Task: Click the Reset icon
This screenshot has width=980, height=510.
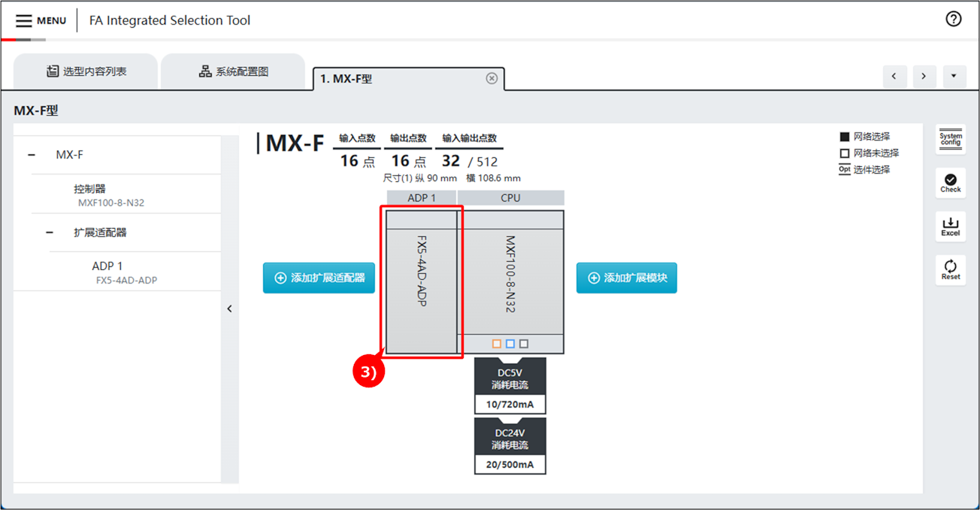Action: click(x=950, y=269)
